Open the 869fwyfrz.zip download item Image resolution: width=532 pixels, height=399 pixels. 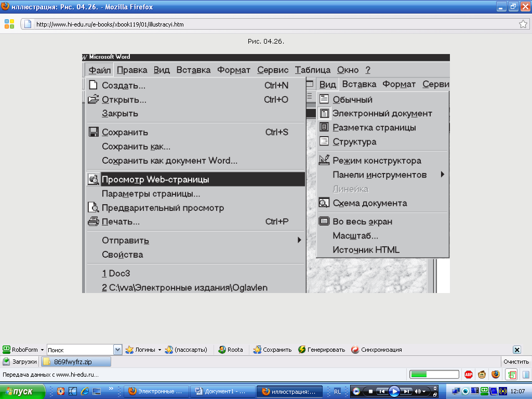point(76,362)
